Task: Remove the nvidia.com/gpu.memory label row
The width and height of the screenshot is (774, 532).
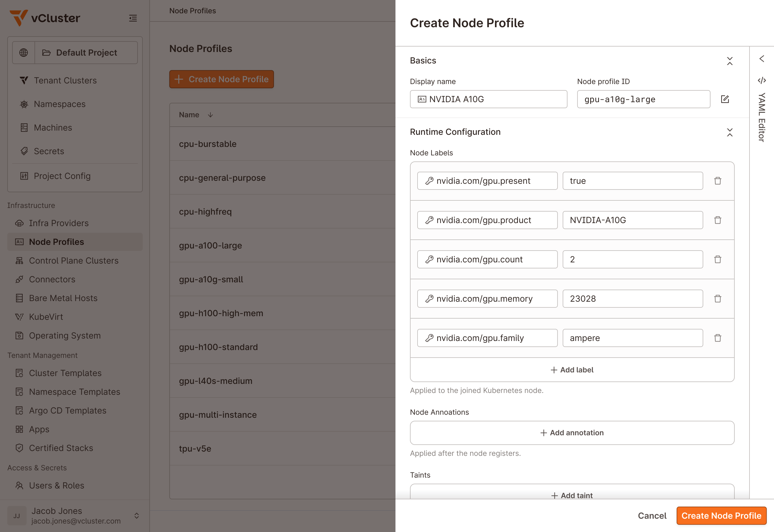Action: tap(718, 299)
